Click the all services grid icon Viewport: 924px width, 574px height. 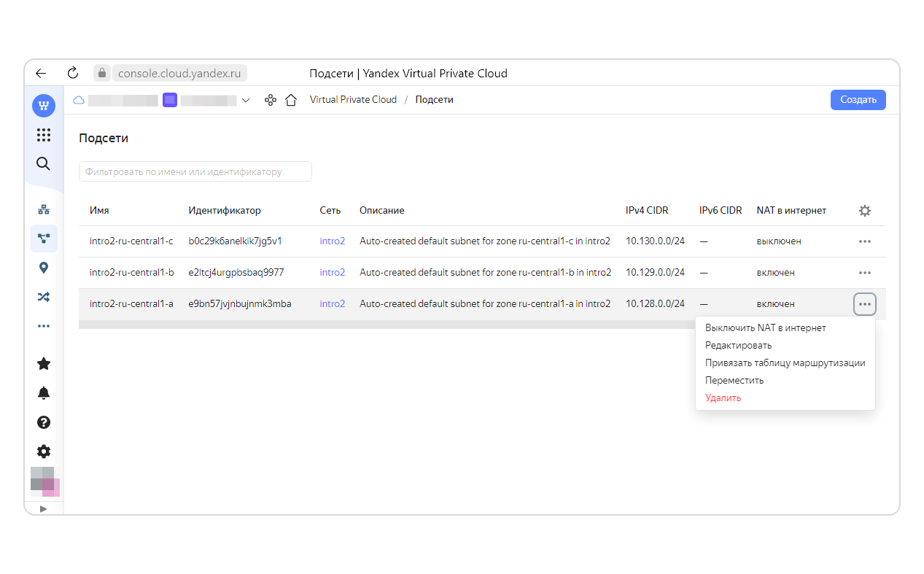(44, 135)
